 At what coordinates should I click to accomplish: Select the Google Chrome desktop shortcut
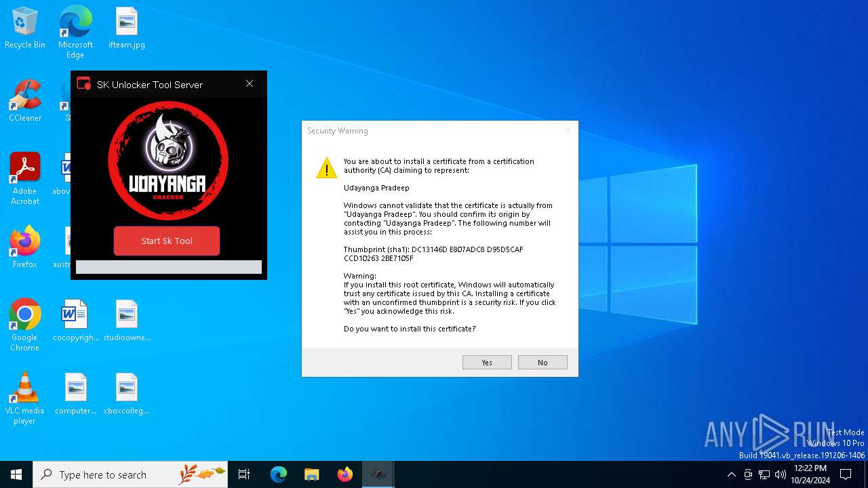pos(25,325)
